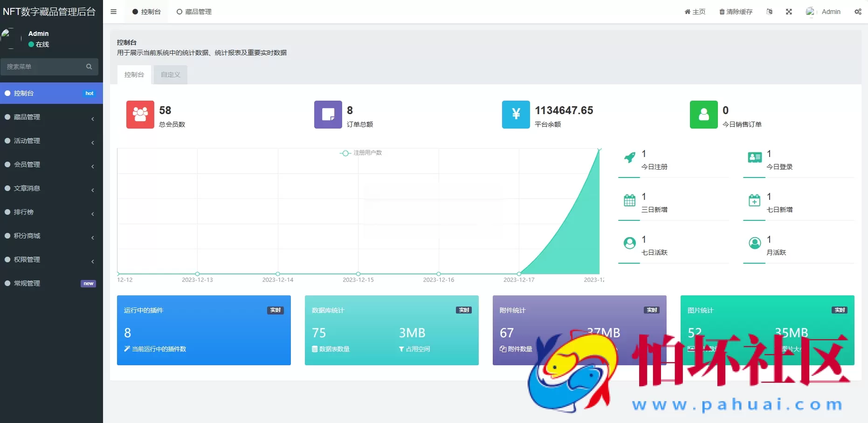Click the rocket icon beside 今日注册
This screenshot has width=868, height=423.
click(x=630, y=158)
